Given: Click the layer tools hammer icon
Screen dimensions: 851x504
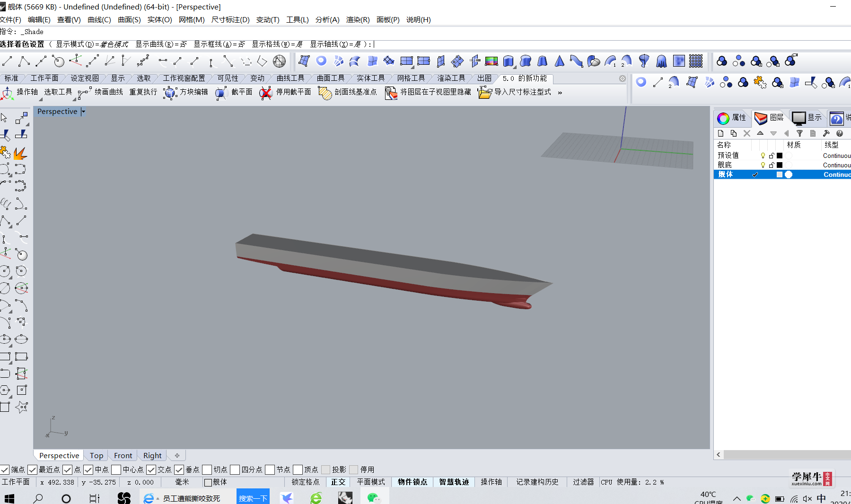Looking at the screenshot, I should pos(826,133).
